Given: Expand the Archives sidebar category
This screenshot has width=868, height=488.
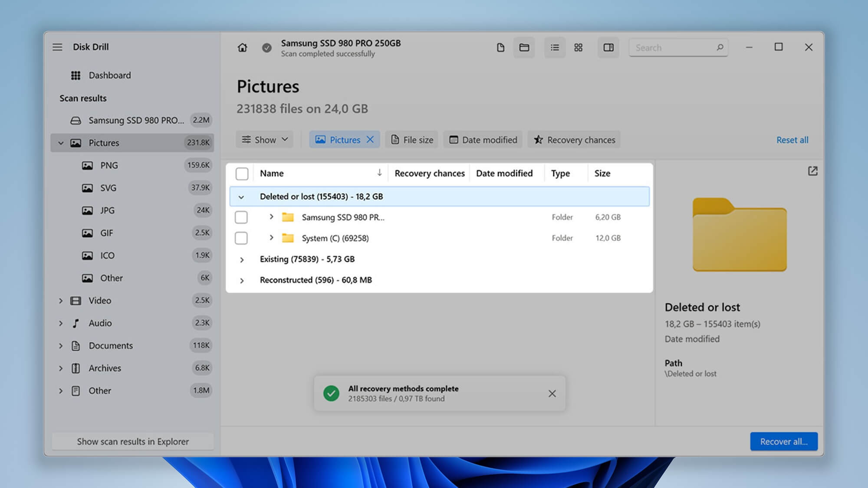Looking at the screenshot, I should [61, 368].
